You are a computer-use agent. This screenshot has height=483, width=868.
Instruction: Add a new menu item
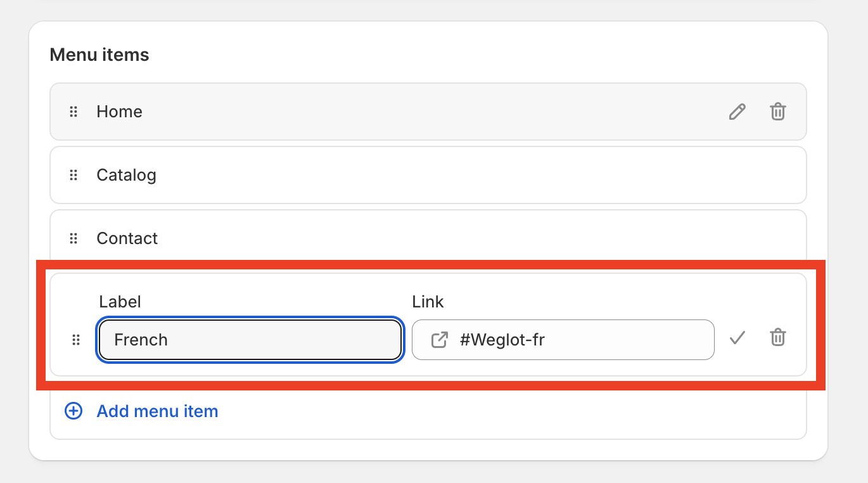157,411
